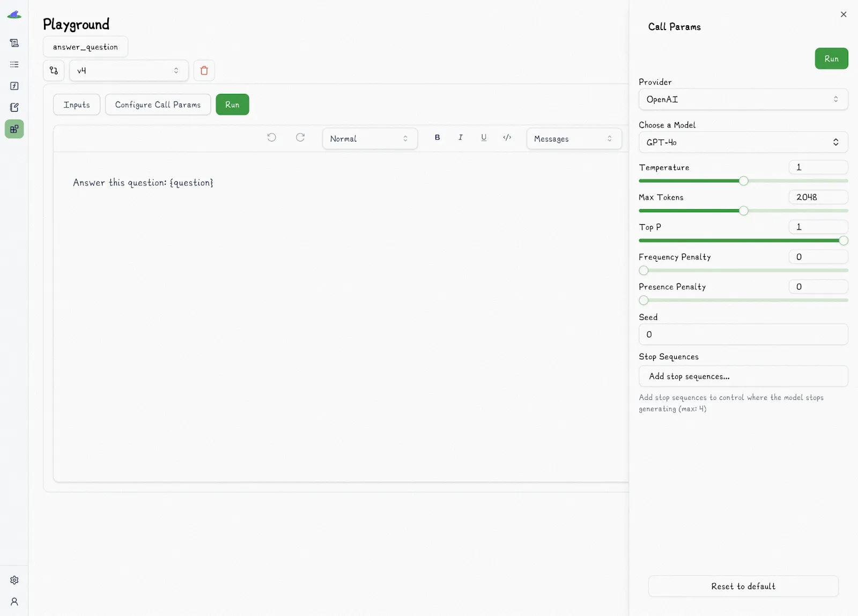Image resolution: width=858 pixels, height=616 pixels.
Task: Click the Reset to default button
Action: pyautogui.click(x=743, y=587)
